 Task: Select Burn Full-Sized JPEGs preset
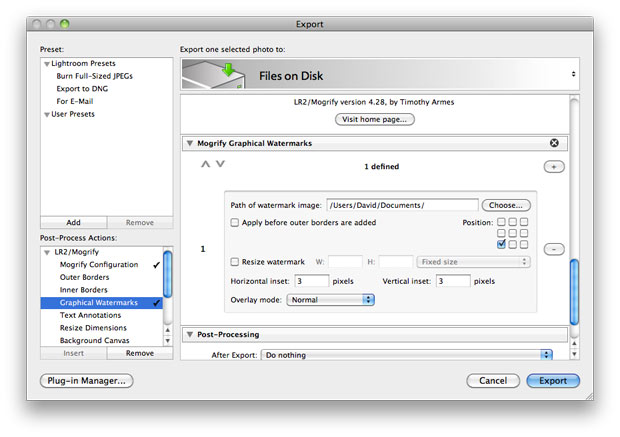[95, 76]
